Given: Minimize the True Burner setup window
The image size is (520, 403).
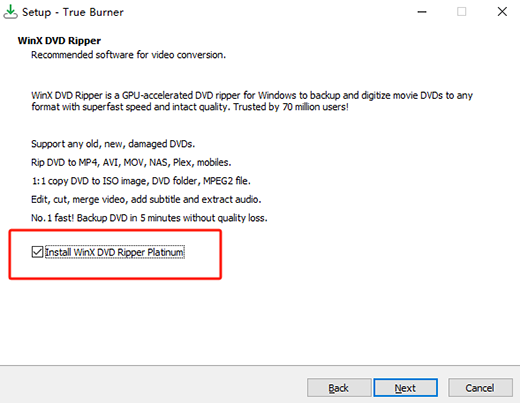Looking at the screenshot, I should (422, 12).
